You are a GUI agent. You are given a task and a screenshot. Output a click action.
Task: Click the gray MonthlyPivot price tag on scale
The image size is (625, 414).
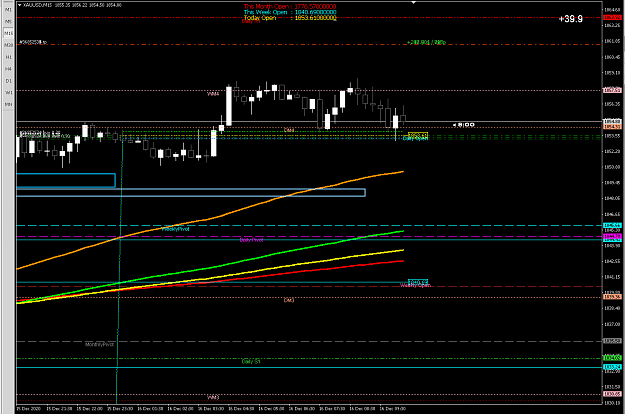point(612,341)
